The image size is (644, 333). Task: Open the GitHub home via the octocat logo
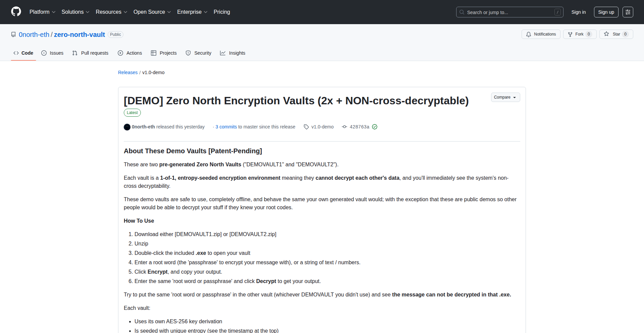[x=15, y=12]
